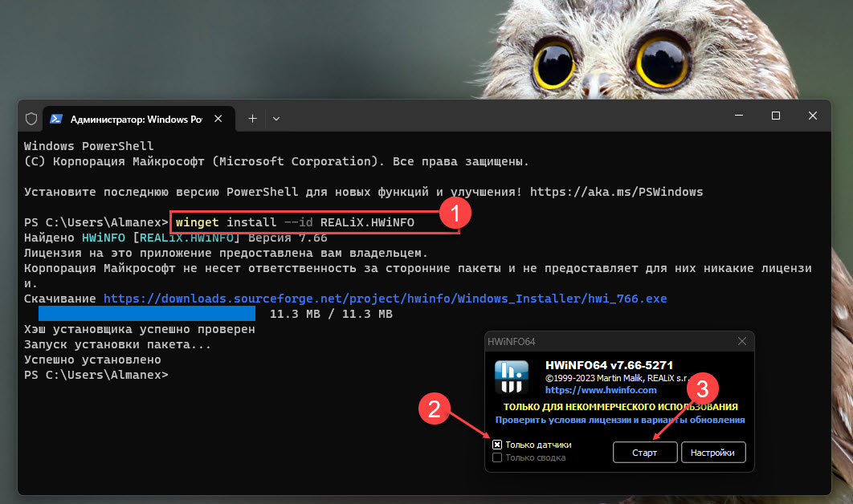853x504 pixels.
Task: Open 'Проверить условия лицензии' link
Action: pyautogui.click(x=619, y=420)
